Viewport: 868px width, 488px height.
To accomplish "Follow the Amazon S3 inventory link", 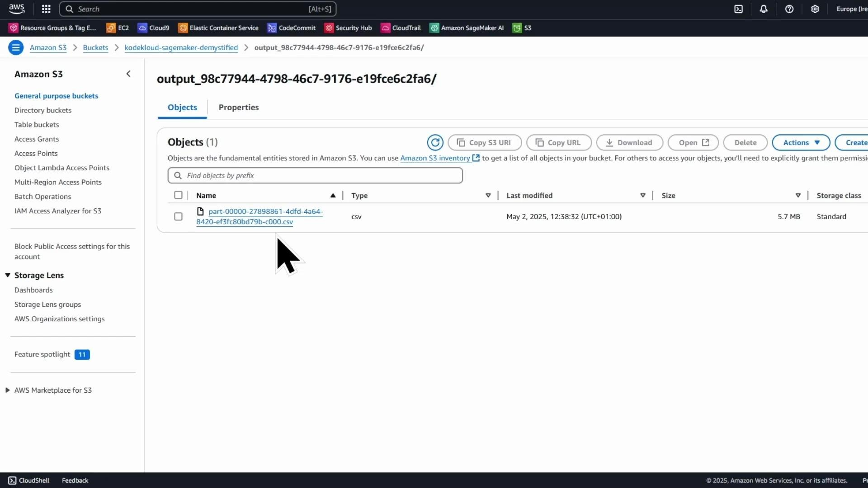I will [x=435, y=158].
